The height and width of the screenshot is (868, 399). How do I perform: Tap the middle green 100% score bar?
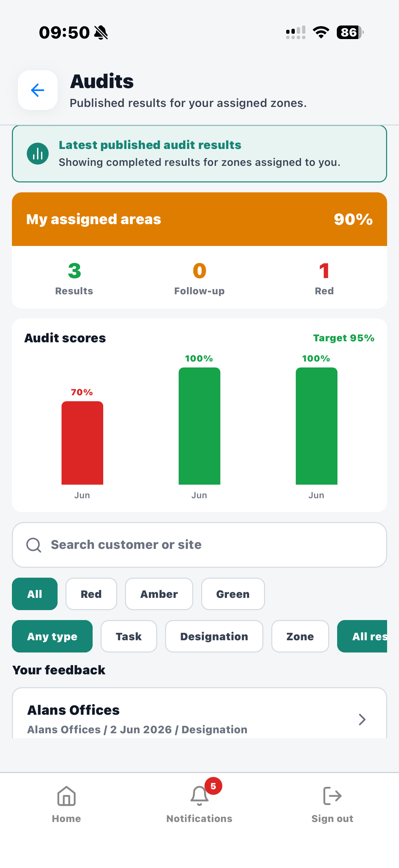(x=199, y=426)
